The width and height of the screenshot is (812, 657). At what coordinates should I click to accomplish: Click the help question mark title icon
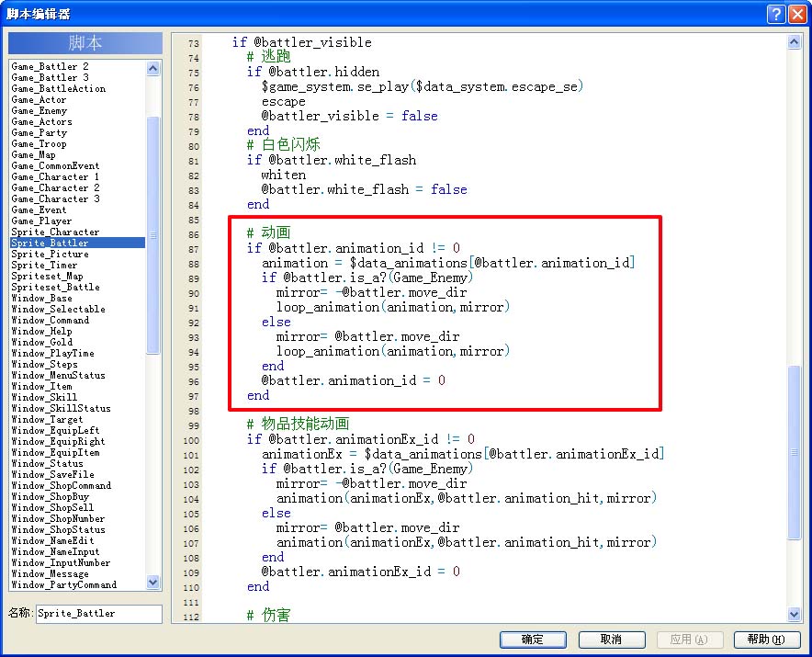click(776, 14)
